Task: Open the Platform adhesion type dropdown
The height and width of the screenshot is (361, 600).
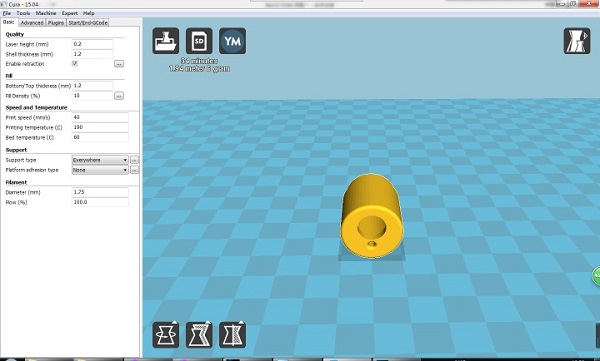Action: tap(100, 170)
